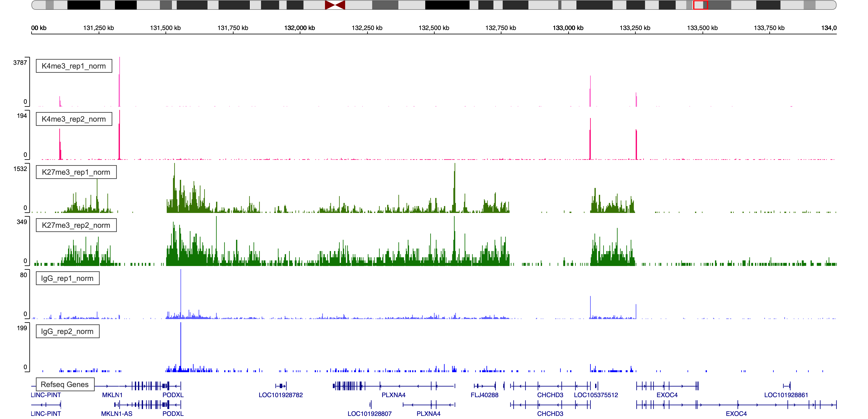
Task: Click the LOC101928782 gene label
Action: 281,395
